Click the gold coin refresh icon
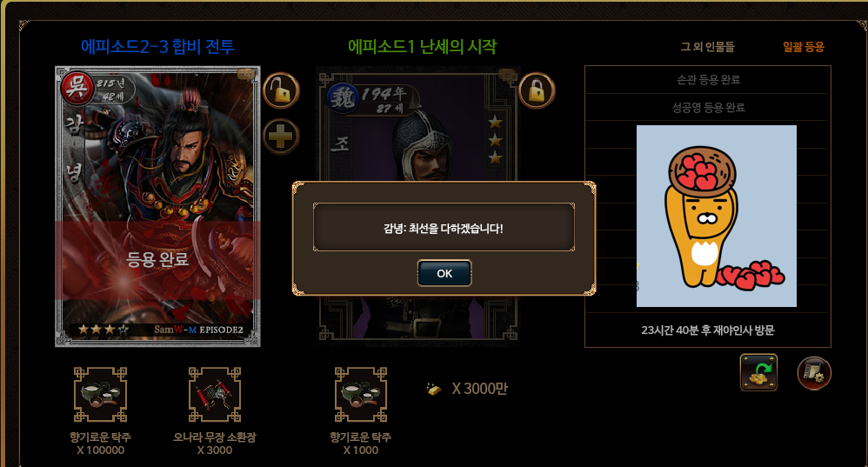 pos(758,372)
